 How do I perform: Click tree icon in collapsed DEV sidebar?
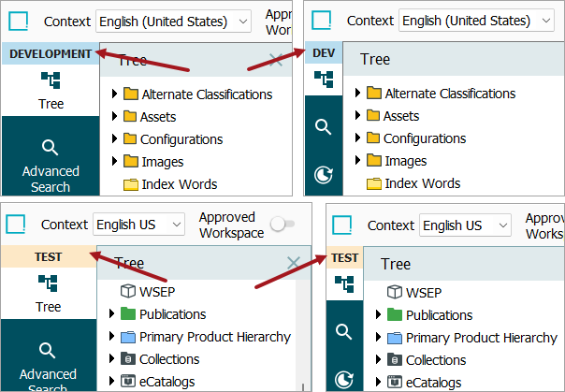coord(323,80)
